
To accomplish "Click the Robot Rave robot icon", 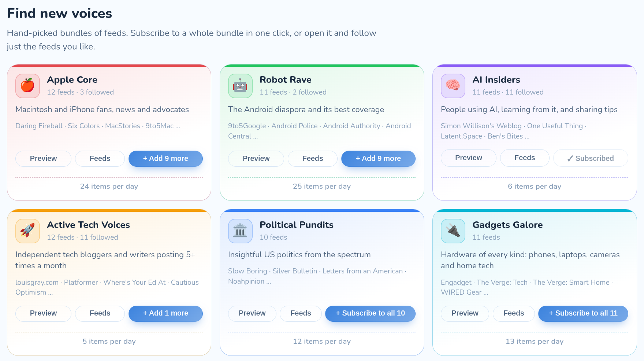I will coord(240,86).
